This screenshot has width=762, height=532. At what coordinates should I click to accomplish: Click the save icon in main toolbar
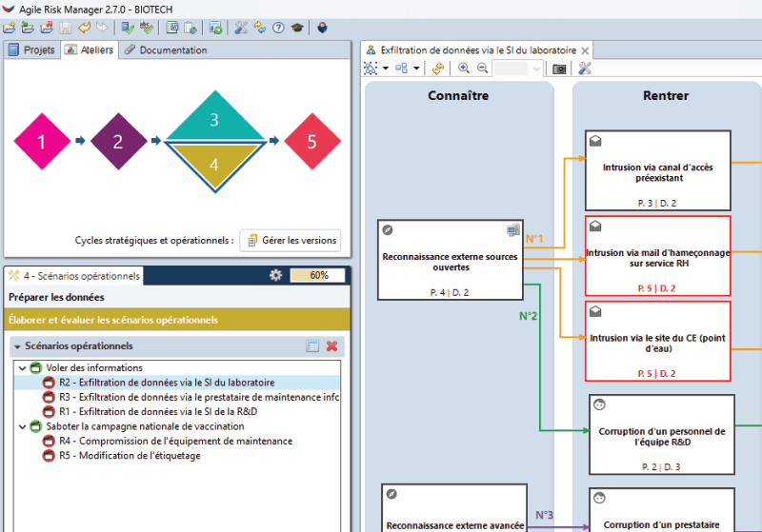click(65, 29)
